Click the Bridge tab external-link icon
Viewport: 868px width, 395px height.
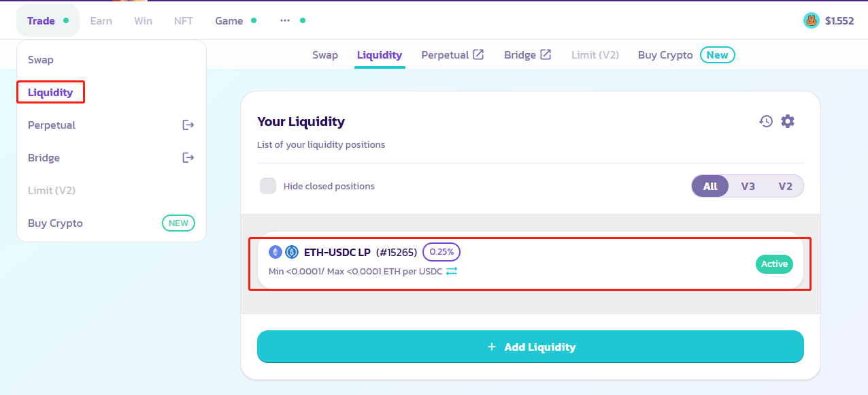546,54
